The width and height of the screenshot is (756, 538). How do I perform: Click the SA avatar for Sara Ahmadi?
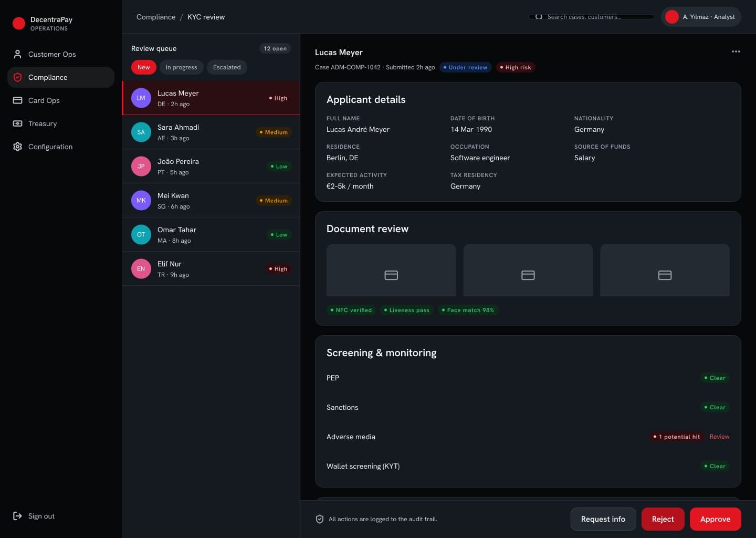pos(141,132)
